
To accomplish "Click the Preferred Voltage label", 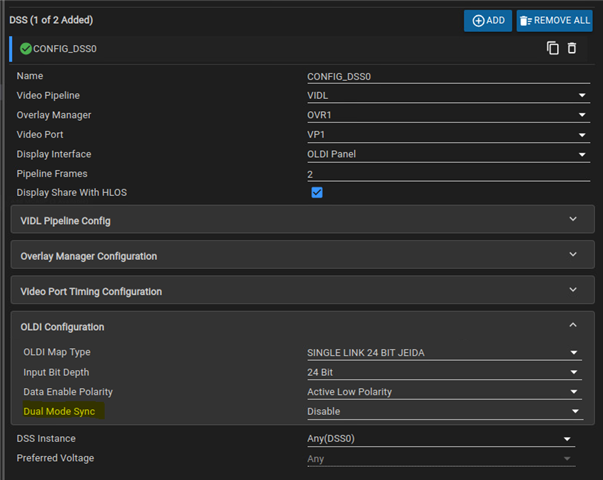I will [55, 458].
